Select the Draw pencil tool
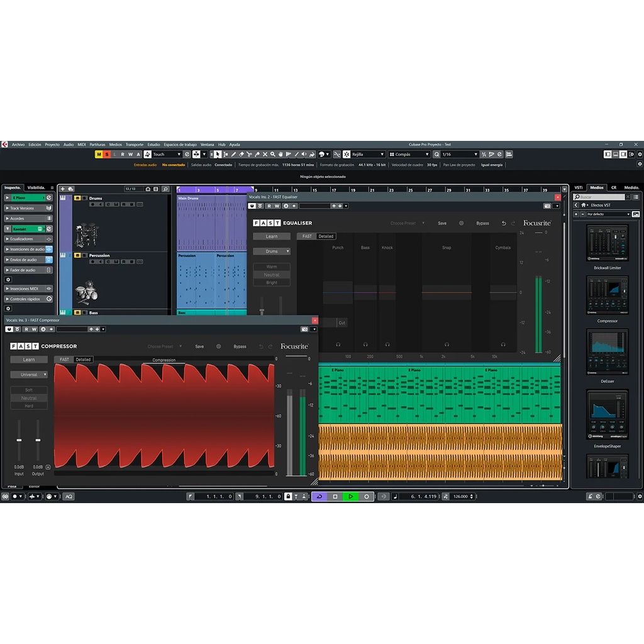The width and height of the screenshot is (644, 644). (x=233, y=155)
